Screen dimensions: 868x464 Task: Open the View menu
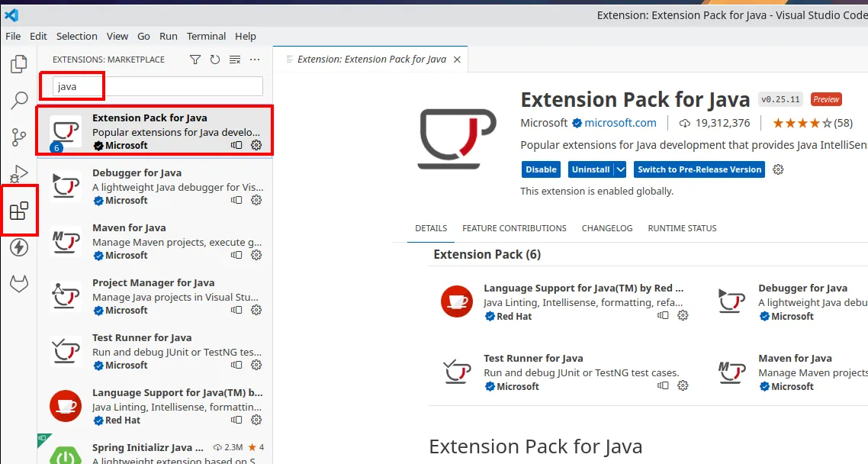pyautogui.click(x=117, y=36)
